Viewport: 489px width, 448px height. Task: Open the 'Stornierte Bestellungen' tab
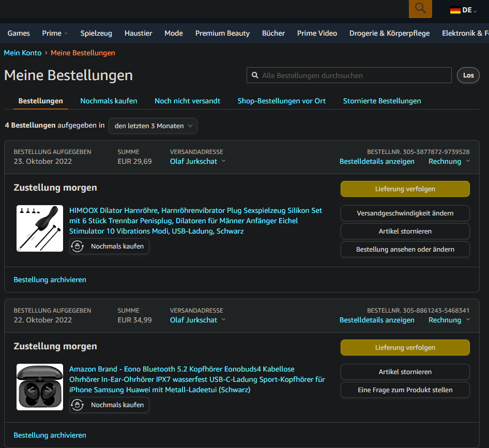pos(382,101)
